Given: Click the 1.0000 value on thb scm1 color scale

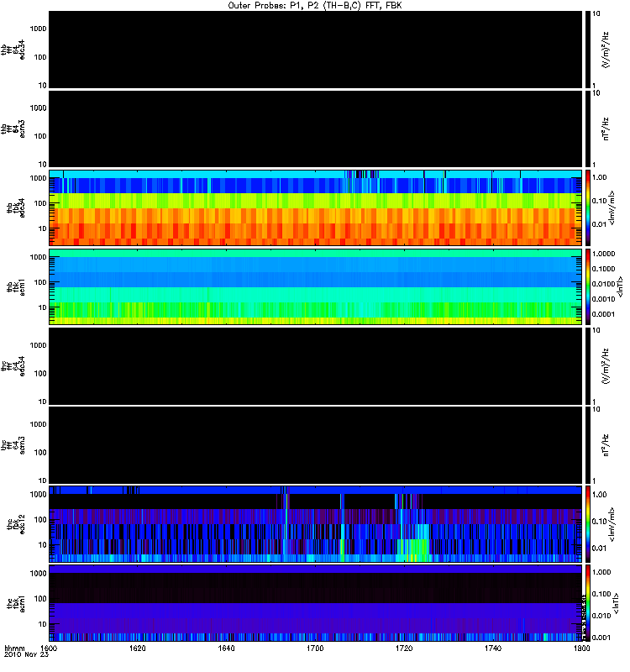Looking at the screenshot, I should 603,254.
